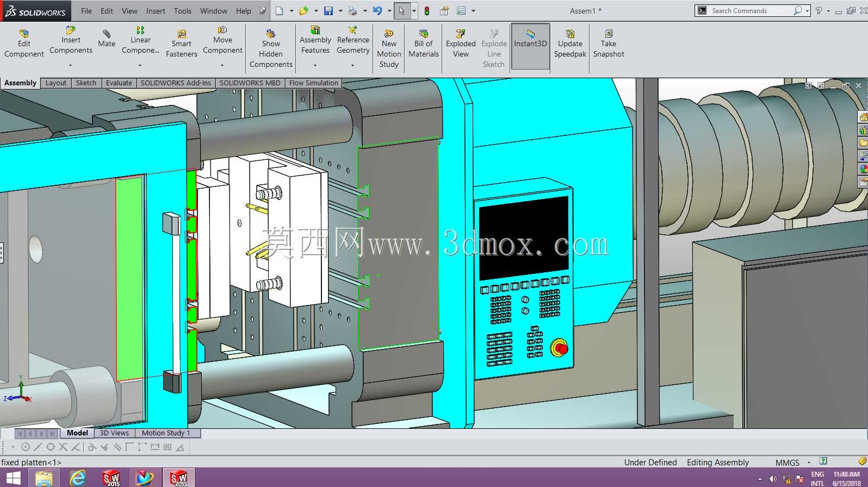Open View Palette task pane tab
Image resolution: width=868 pixels, height=487 pixels.
click(863, 156)
